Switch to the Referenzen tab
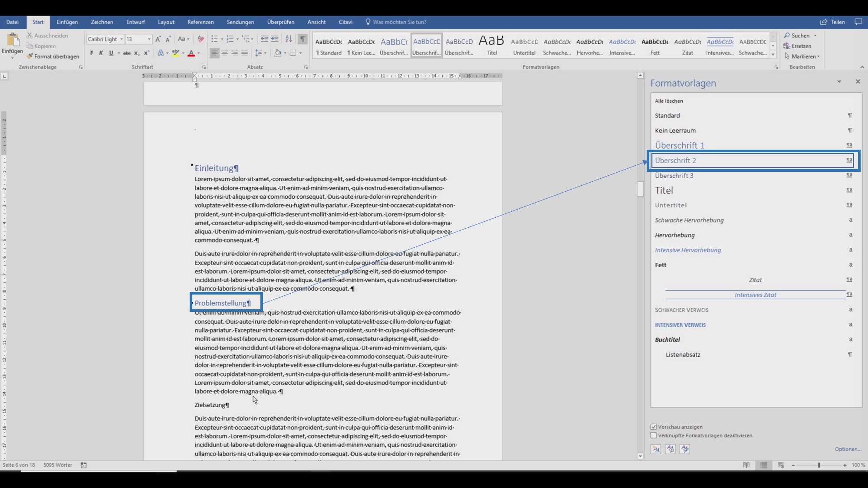 pos(201,22)
